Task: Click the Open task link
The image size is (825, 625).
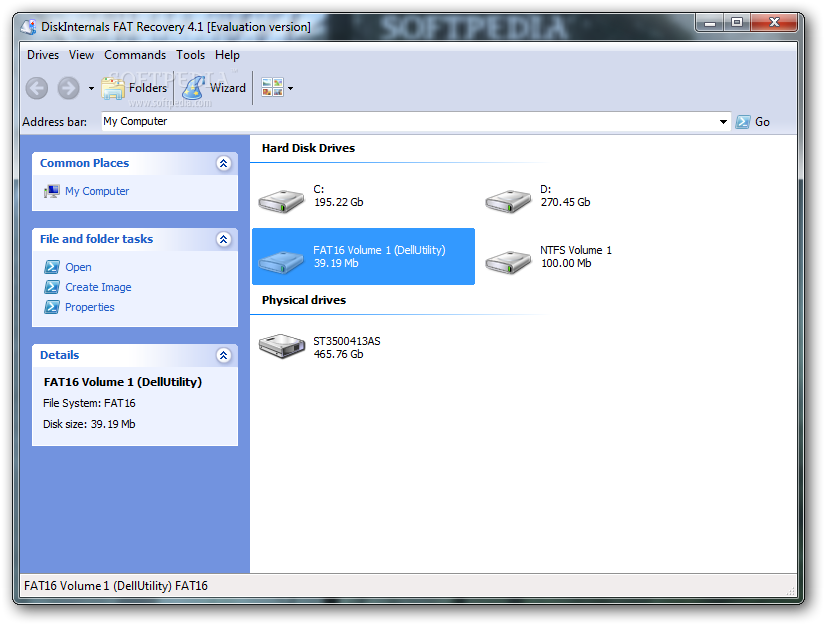Action: pos(78,267)
